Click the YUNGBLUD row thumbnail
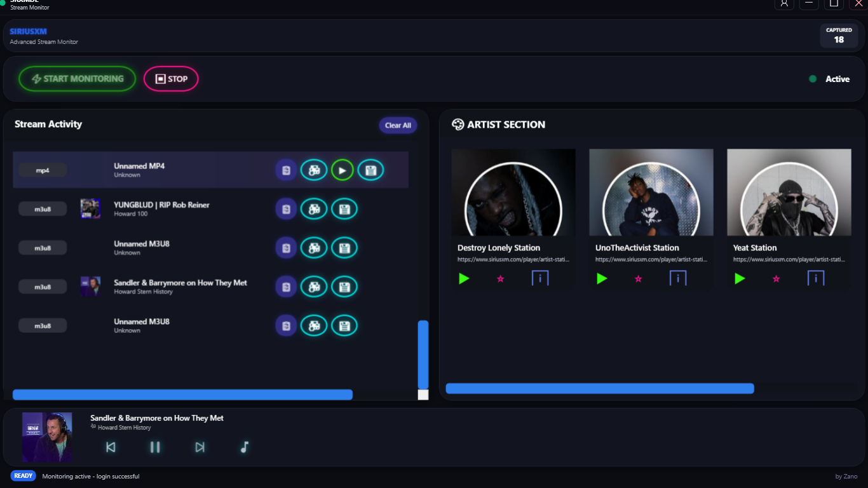Screen dimensions: 868x488 [x=90, y=208]
